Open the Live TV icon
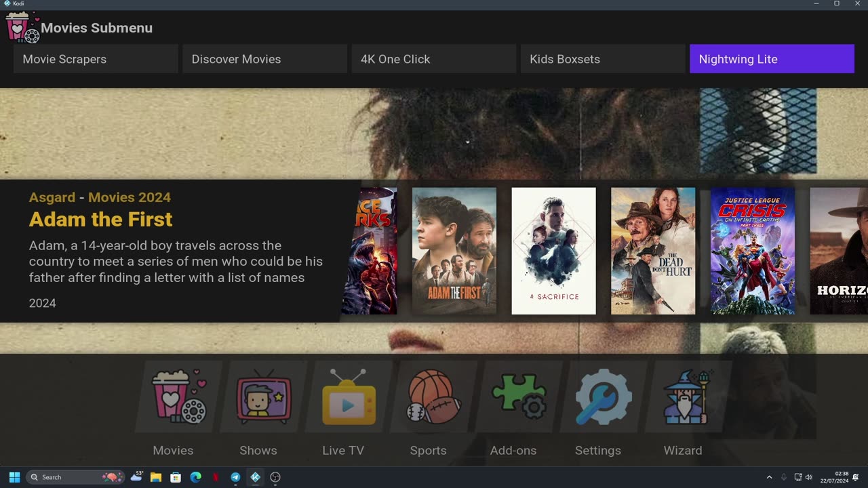 coord(349,396)
